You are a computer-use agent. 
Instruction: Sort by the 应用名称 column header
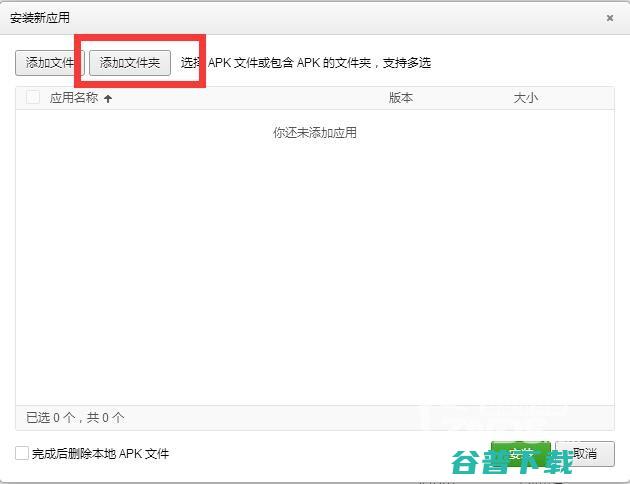[74, 98]
